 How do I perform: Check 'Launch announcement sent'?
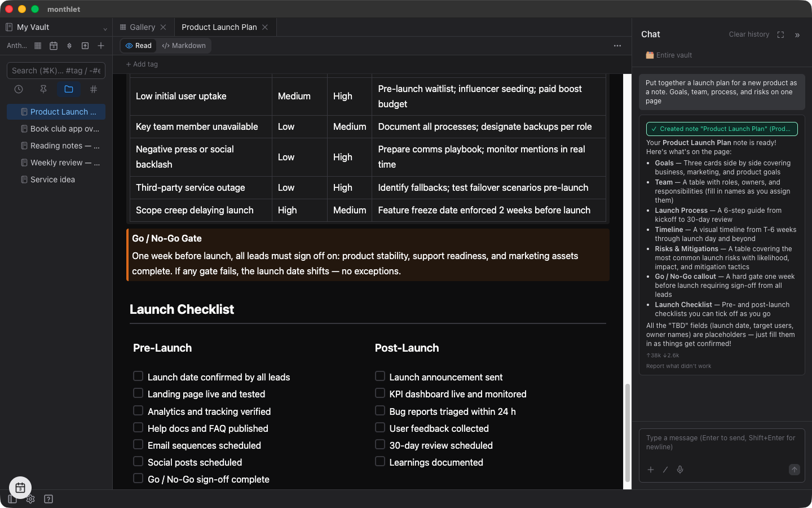380,376
